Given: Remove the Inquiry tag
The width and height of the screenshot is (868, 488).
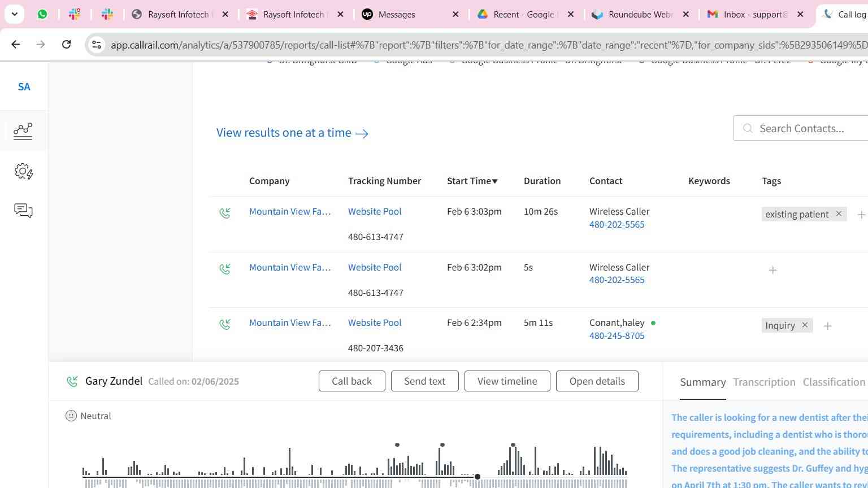Looking at the screenshot, I should tap(805, 325).
